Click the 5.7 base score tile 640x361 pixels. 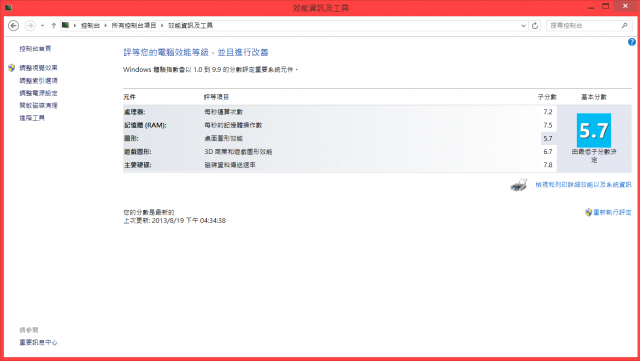594,130
